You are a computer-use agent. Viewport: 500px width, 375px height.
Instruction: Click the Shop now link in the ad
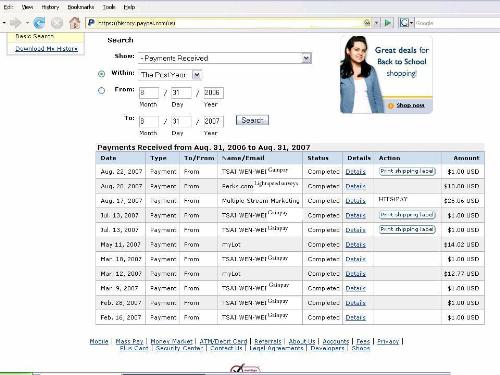(x=410, y=105)
